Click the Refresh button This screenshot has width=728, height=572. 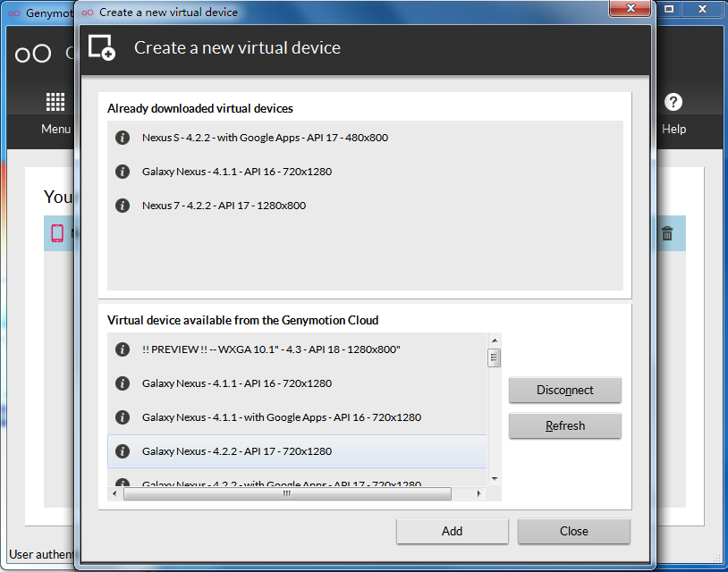pos(565,425)
